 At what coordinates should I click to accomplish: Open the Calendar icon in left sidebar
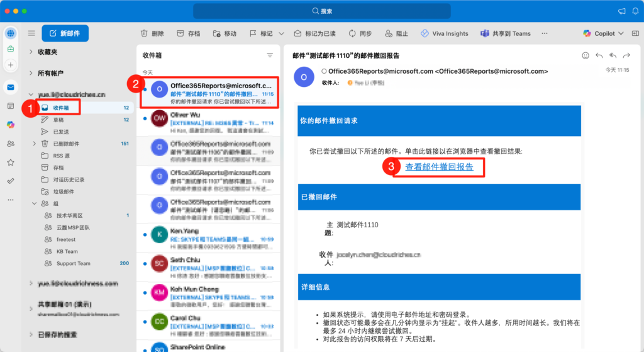[11, 106]
